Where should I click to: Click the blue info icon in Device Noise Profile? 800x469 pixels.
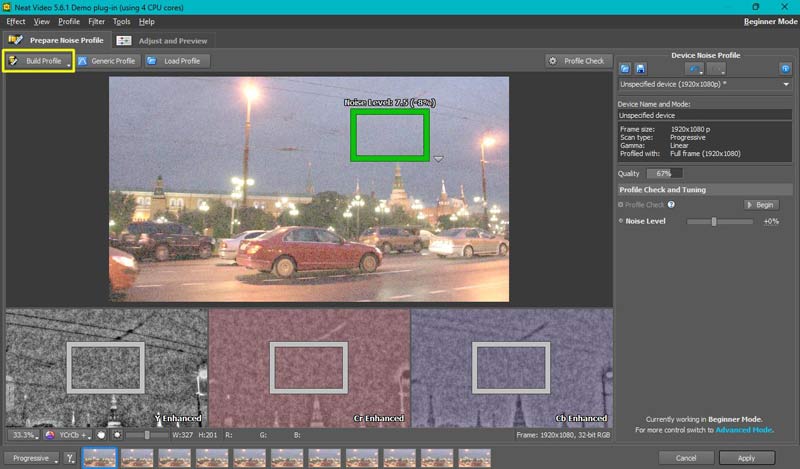click(x=786, y=68)
